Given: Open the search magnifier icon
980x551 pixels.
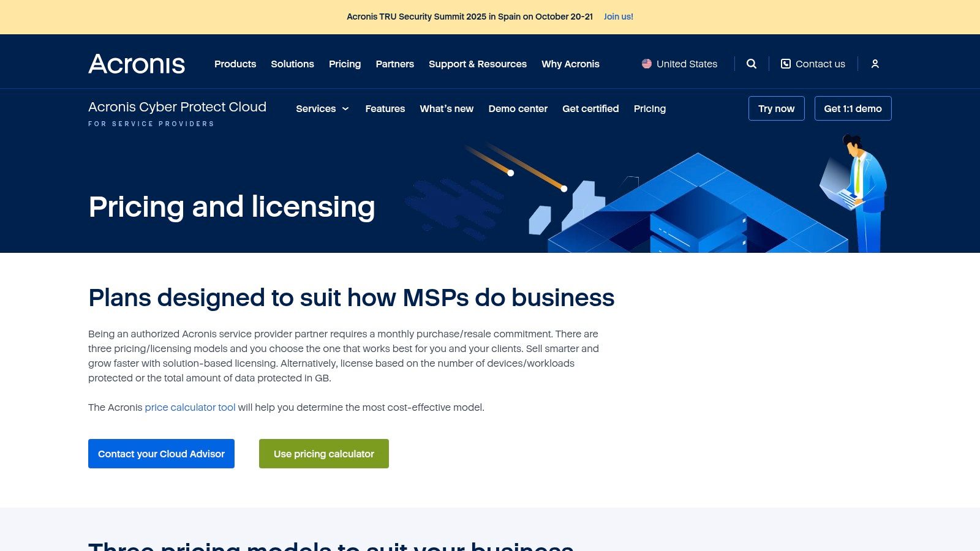Looking at the screenshot, I should pos(752,64).
